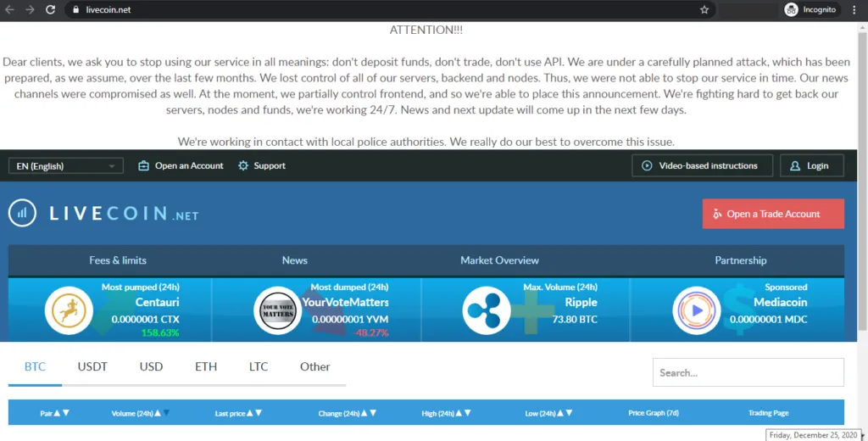Click the Mediacoin sponsored coin icon
The image size is (868, 441).
tap(697, 310)
